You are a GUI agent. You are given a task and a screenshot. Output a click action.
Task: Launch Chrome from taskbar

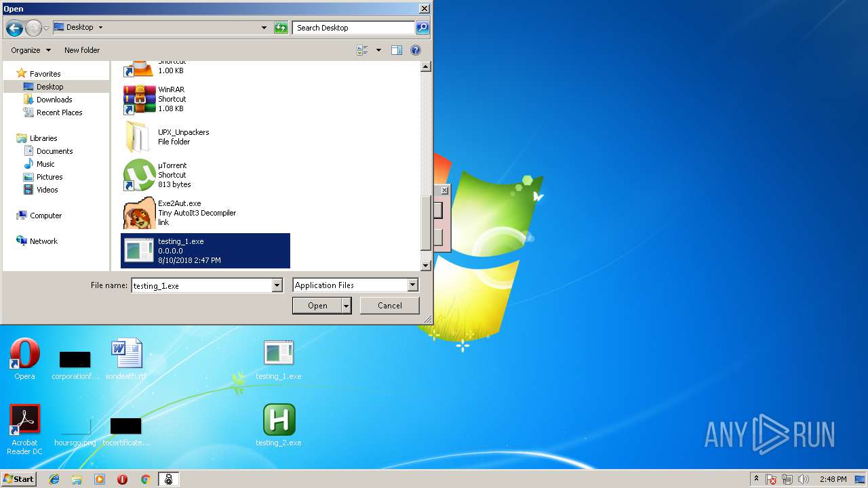(x=145, y=479)
